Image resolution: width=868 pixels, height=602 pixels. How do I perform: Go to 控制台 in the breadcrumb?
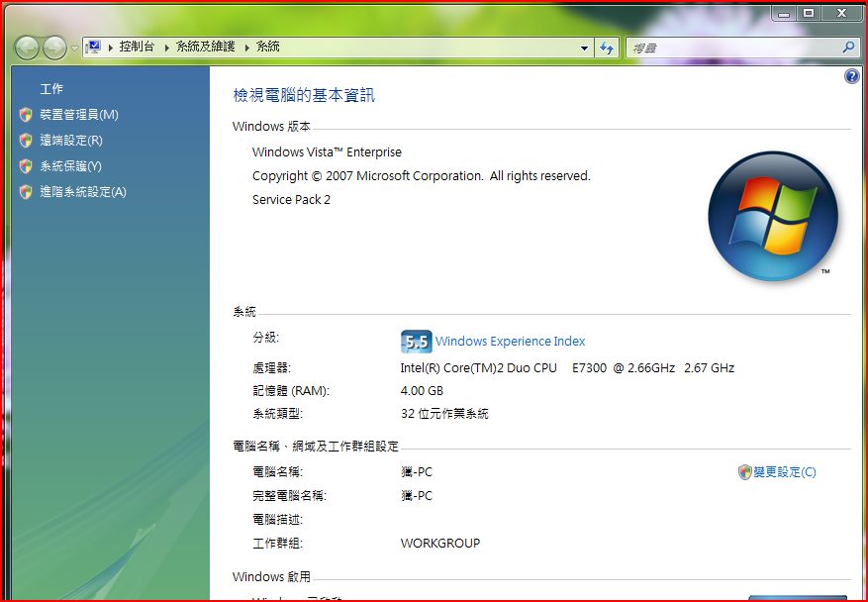[137, 47]
